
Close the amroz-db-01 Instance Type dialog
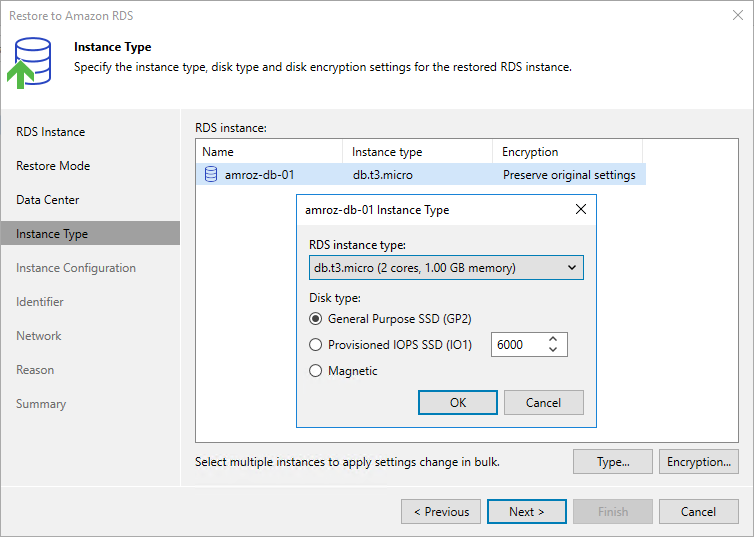581,209
